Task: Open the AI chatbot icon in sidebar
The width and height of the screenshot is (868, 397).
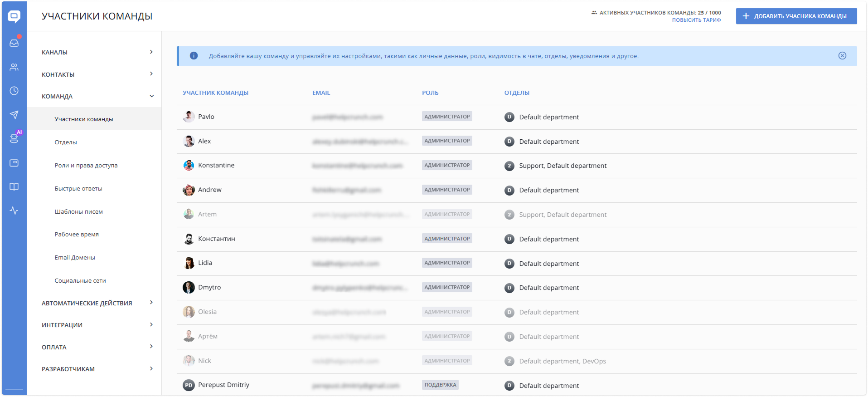Action: coord(14,139)
